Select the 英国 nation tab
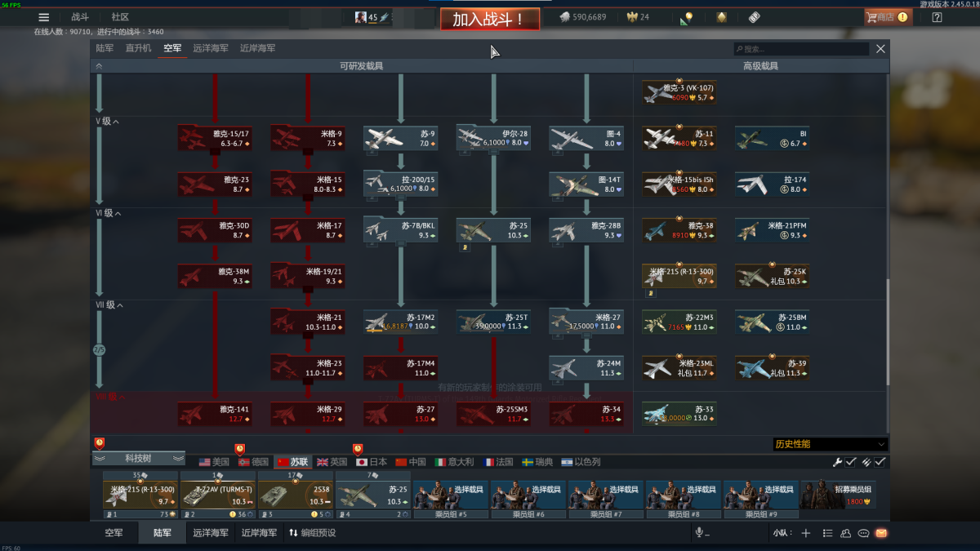The image size is (980, 551). tap(332, 462)
